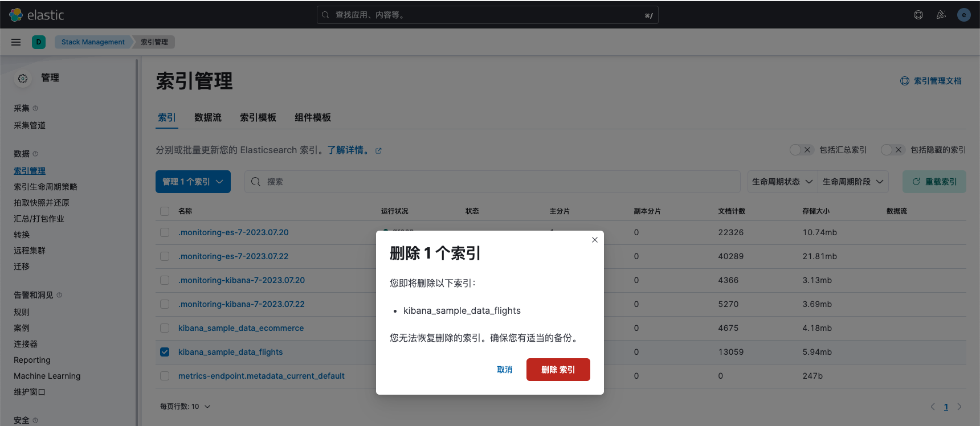Open the newsfeed icon in header

point(941,15)
